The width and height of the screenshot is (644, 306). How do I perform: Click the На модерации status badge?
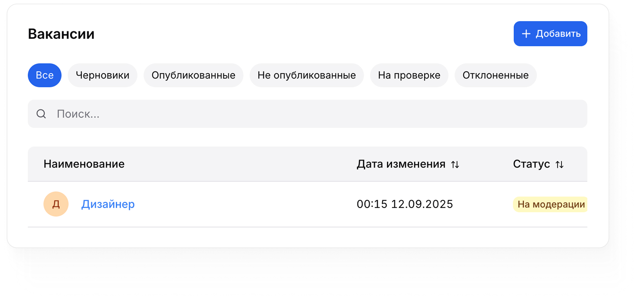click(551, 204)
